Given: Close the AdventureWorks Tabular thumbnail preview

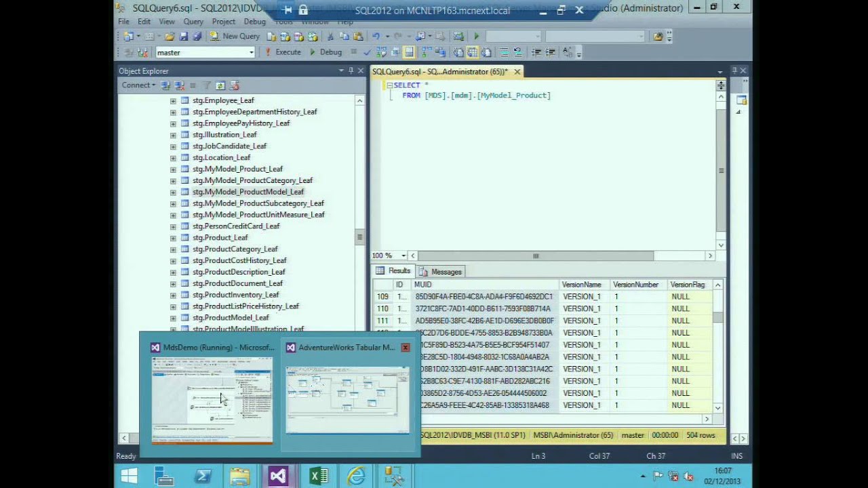Looking at the screenshot, I should click(406, 348).
